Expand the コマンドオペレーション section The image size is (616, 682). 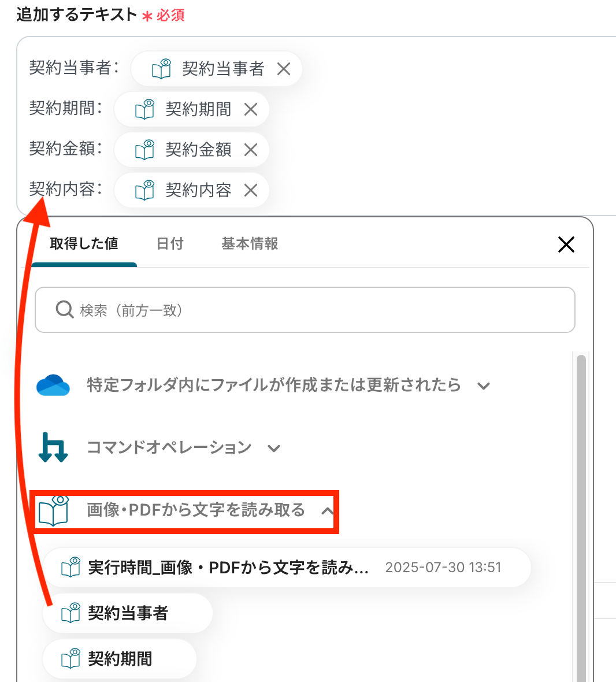[274, 448]
